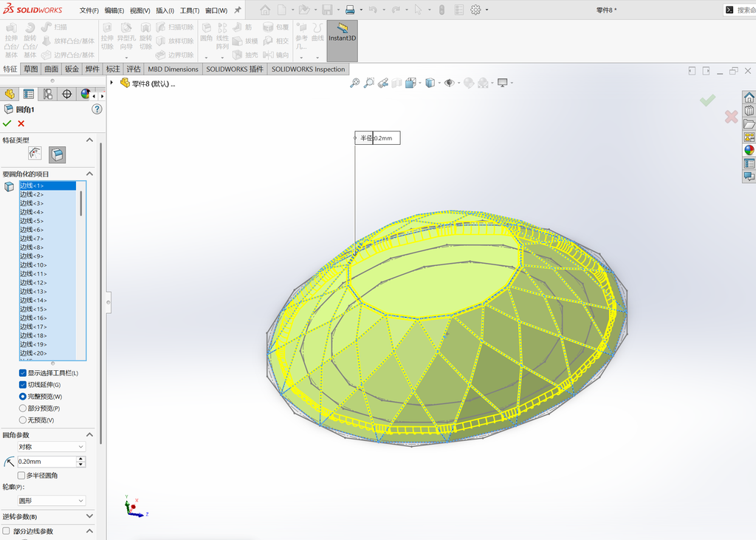
Task: Collapse the 要圆角化的项目 section
Action: point(89,174)
